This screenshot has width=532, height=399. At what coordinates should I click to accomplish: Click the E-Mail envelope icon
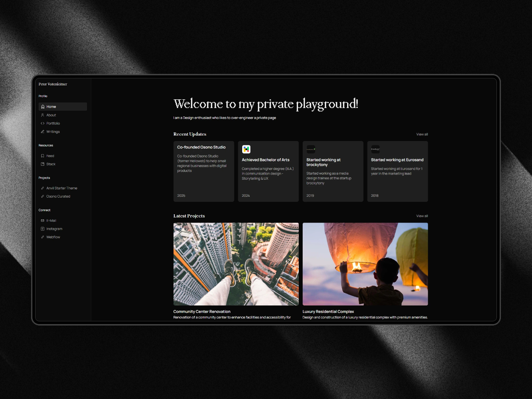tap(43, 221)
